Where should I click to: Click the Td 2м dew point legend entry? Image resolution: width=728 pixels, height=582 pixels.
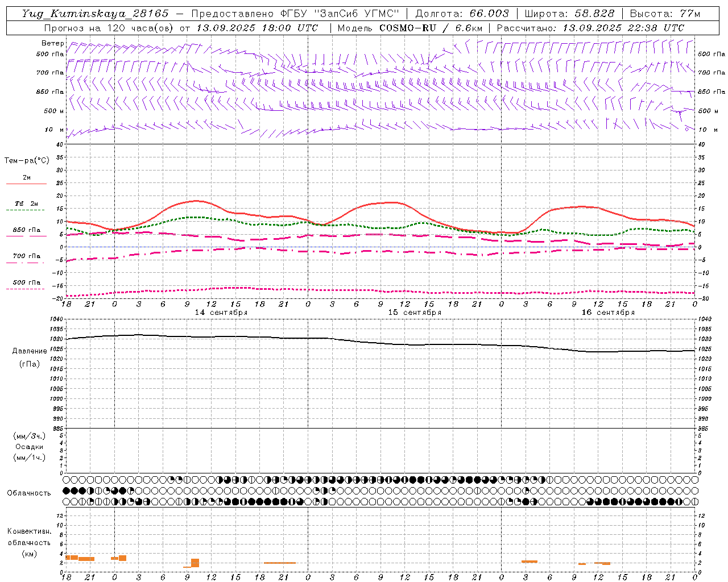point(26,203)
